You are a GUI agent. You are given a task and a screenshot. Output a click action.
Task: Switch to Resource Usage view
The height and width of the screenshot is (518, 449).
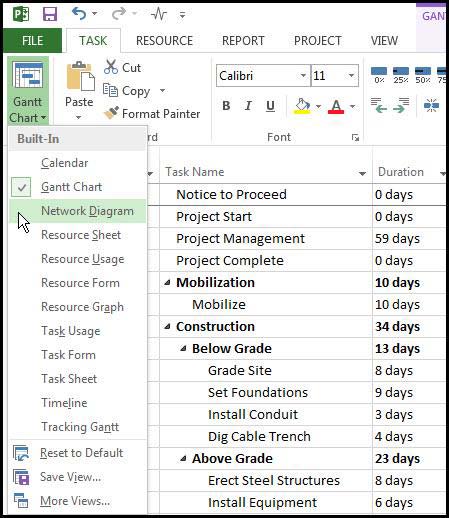pos(77,259)
